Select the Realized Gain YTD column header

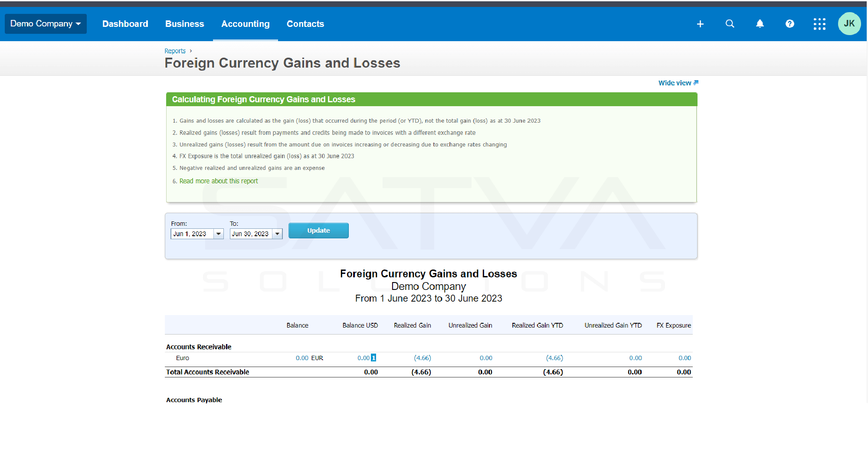537,325
